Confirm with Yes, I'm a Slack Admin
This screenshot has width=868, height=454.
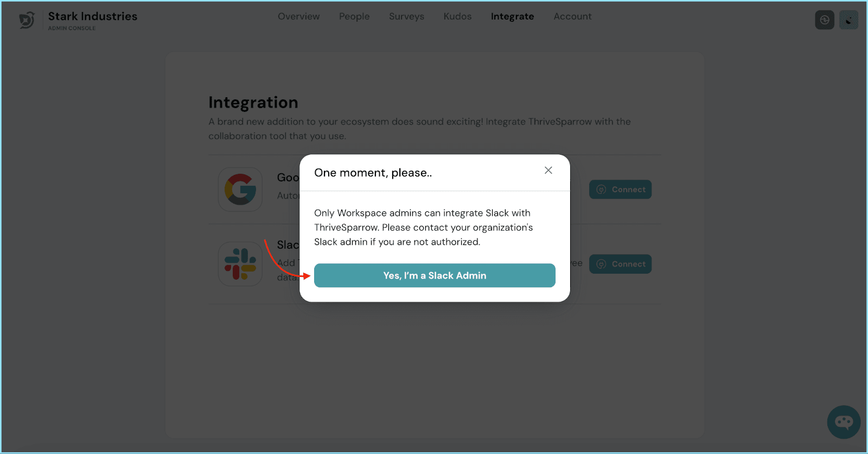coord(435,275)
